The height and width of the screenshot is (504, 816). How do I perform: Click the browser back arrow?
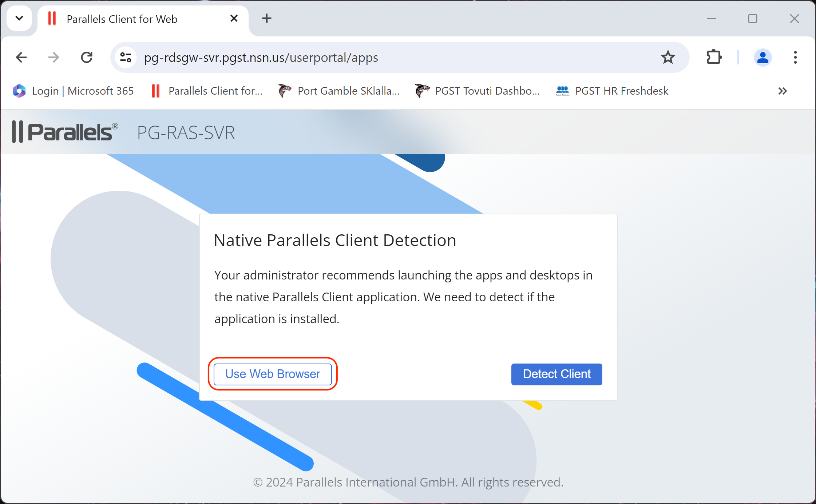[21, 57]
